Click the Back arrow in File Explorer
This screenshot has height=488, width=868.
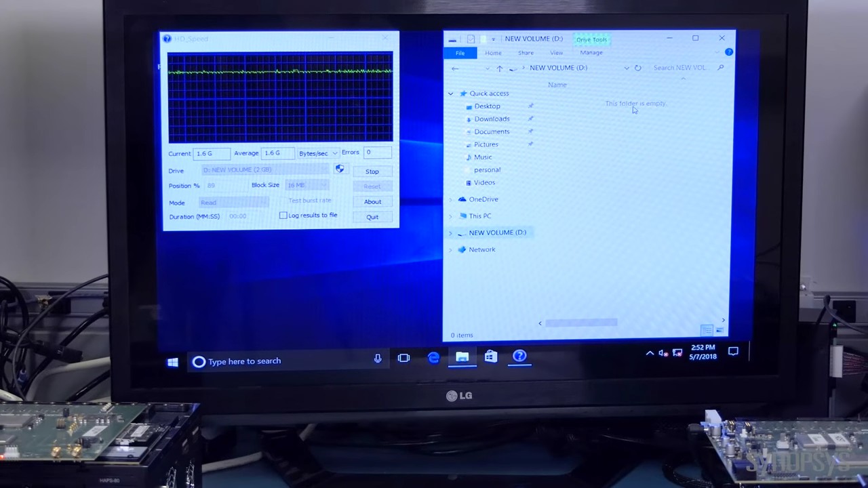pyautogui.click(x=455, y=68)
